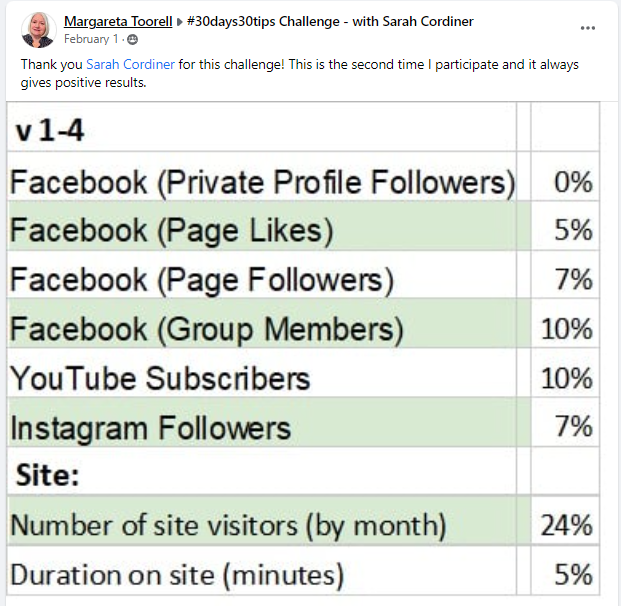Click the group privacy icon beside the date
The width and height of the screenshot is (621, 606).
pos(133,39)
